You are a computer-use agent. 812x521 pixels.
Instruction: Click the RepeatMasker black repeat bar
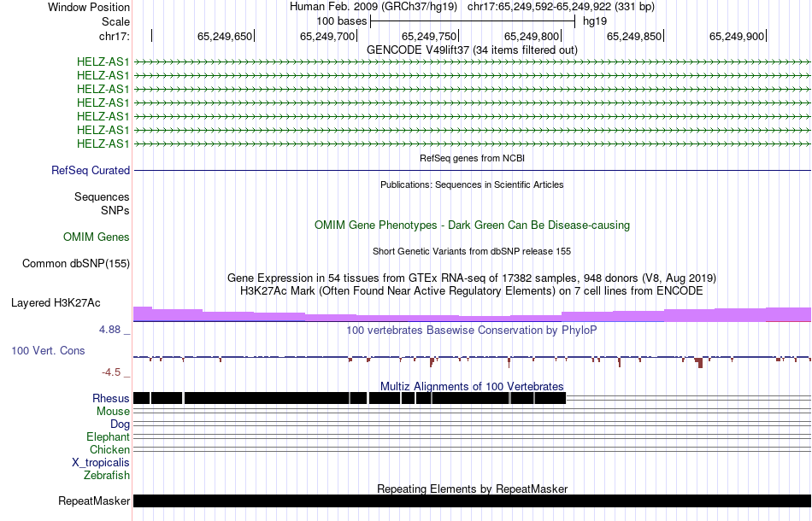coord(472,501)
